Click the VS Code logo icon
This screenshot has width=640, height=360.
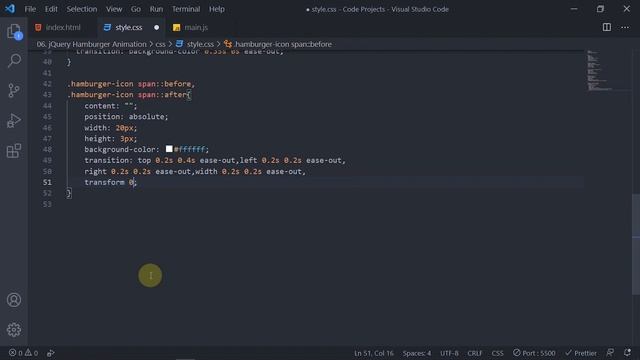click(10, 9)
